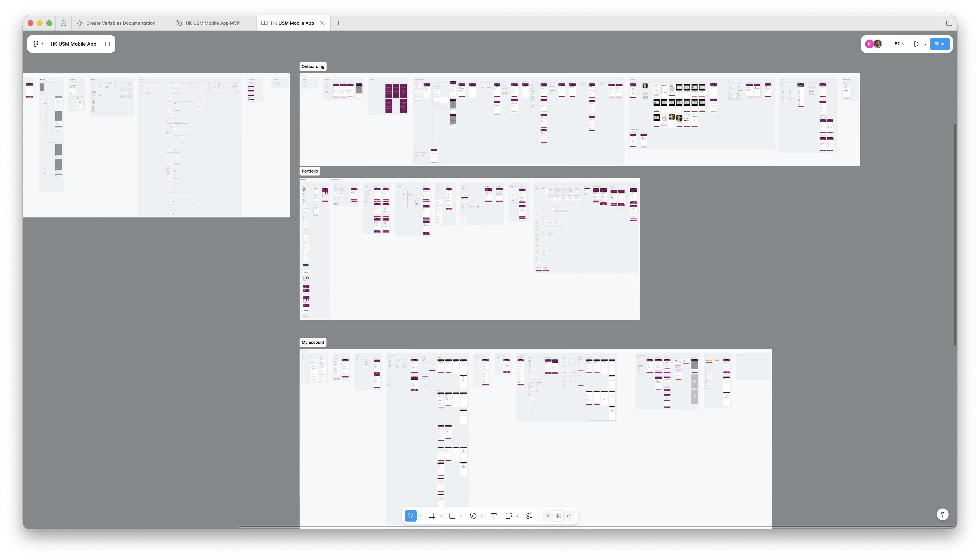Viewport: 980px width, 559px height.
Task: Select the Portfolio section label
Action: 310,171
